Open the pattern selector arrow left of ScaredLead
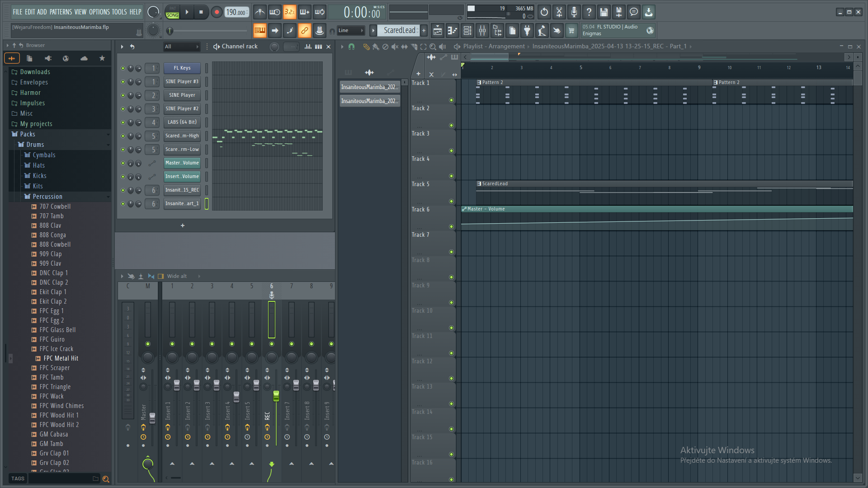The height and width of the screenshot is (488, 868). (373, 31)
